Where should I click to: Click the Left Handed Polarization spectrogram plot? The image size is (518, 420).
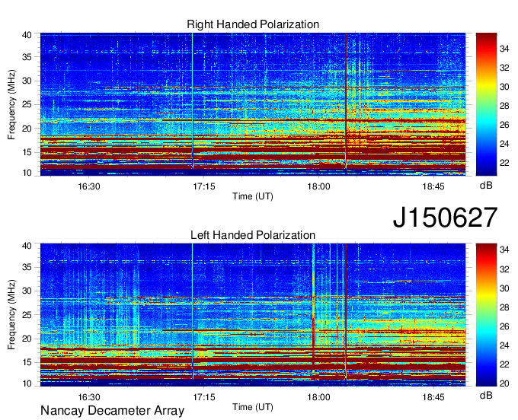click(x=253, y=315)
